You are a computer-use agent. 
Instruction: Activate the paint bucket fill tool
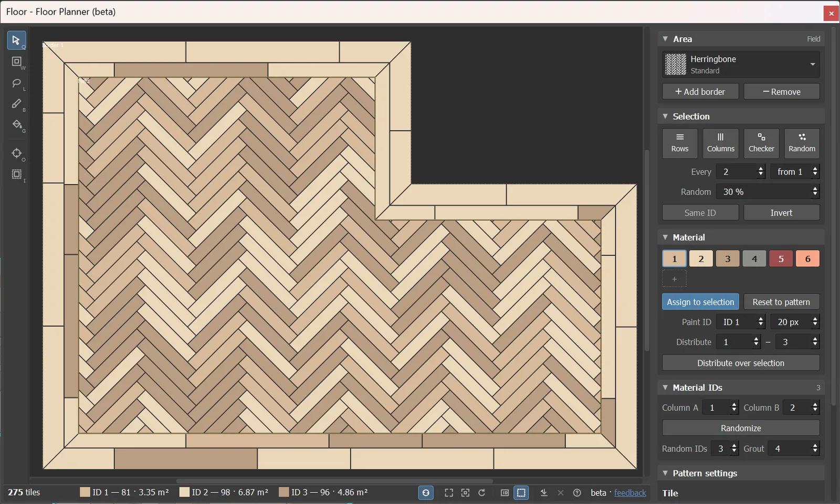[16, 125]
